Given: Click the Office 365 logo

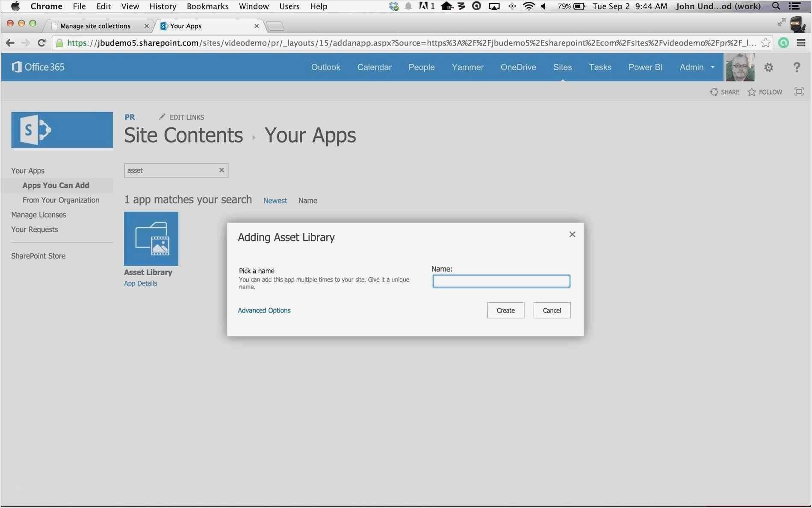Looking at the screenshot, I should point(38,67).
